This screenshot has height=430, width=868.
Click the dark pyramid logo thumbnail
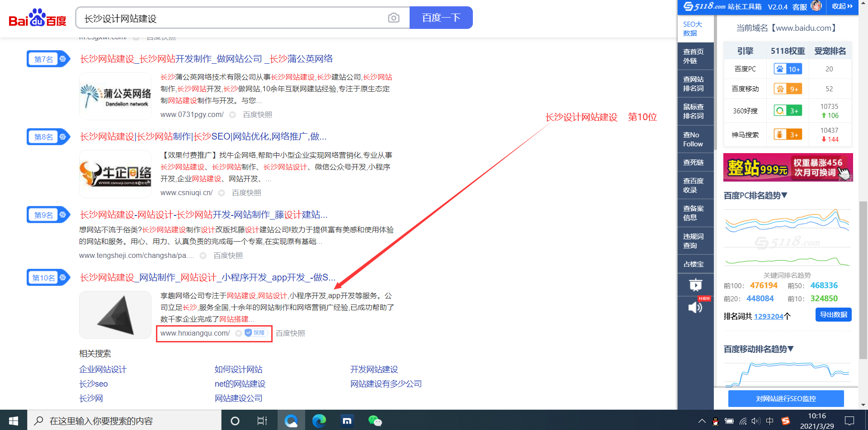pyautogui.click(x=115, y=315)
